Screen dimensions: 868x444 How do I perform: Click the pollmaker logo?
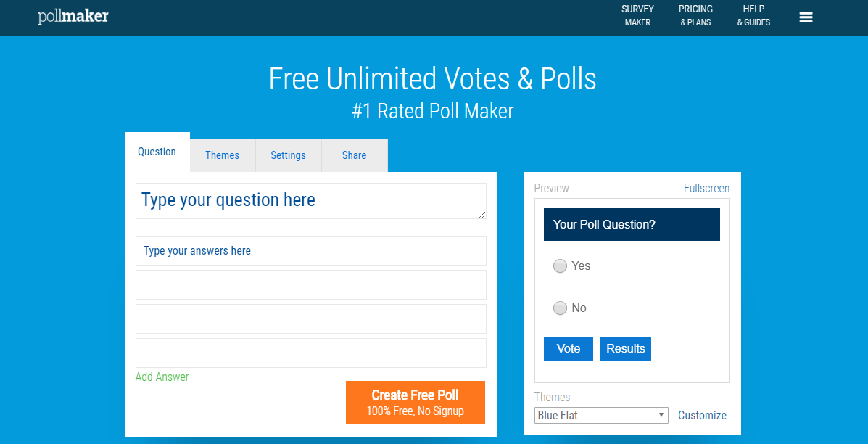pos(73,16)
